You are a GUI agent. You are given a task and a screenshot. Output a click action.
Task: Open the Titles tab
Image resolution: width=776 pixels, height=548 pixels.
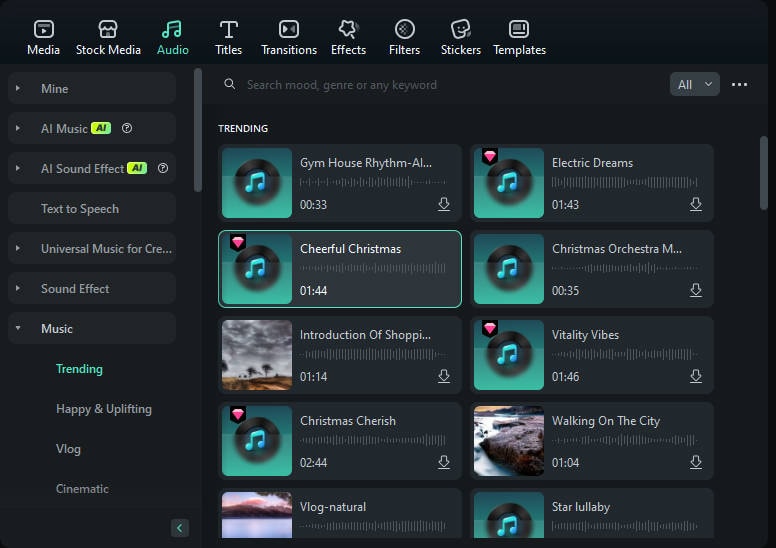click(228, 38)
